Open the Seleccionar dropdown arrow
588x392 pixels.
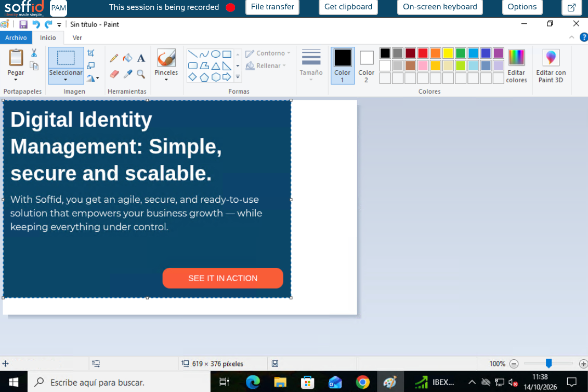[66, 80]
